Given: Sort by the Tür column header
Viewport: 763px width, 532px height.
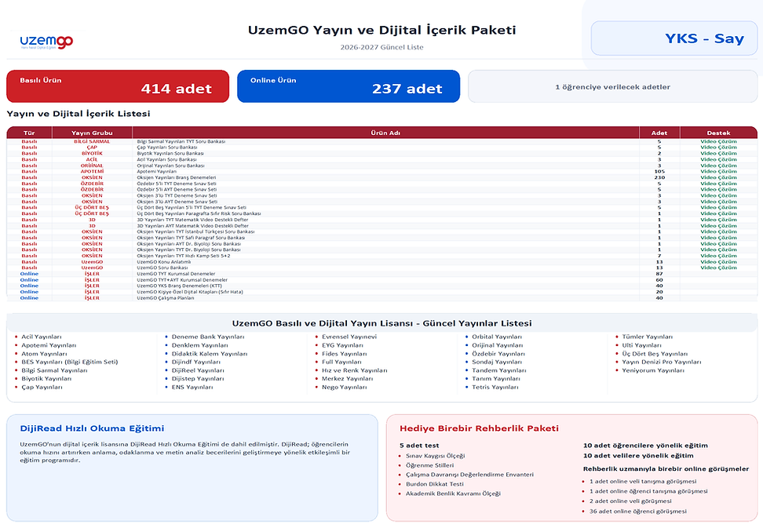Looking at the screenshot, I should (x=29, y=133).
